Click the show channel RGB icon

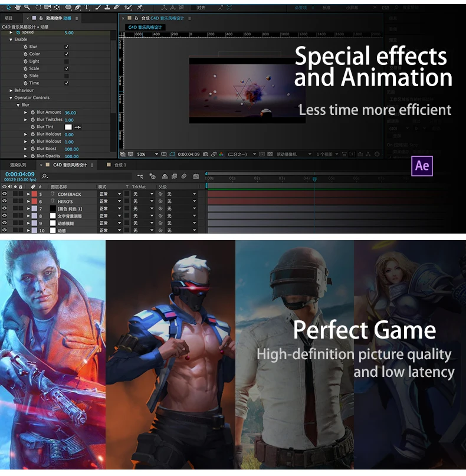tap(221, 154)
